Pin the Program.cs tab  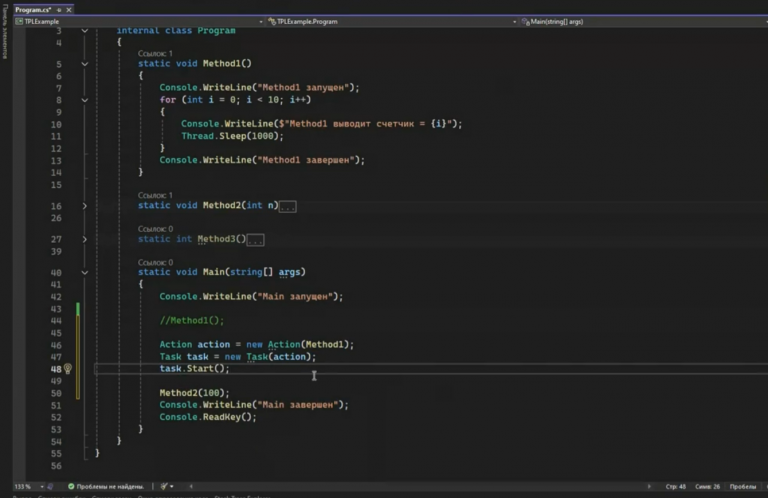point(59,9)
